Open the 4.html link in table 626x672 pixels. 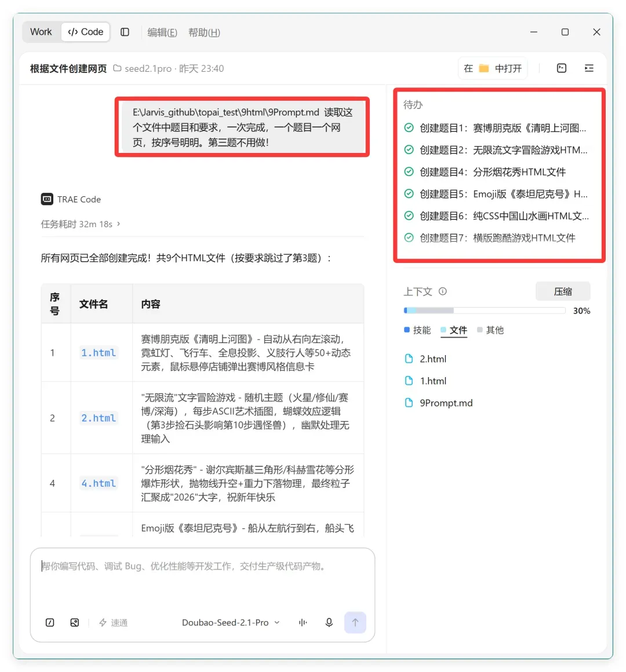click(x=99, y=483)
